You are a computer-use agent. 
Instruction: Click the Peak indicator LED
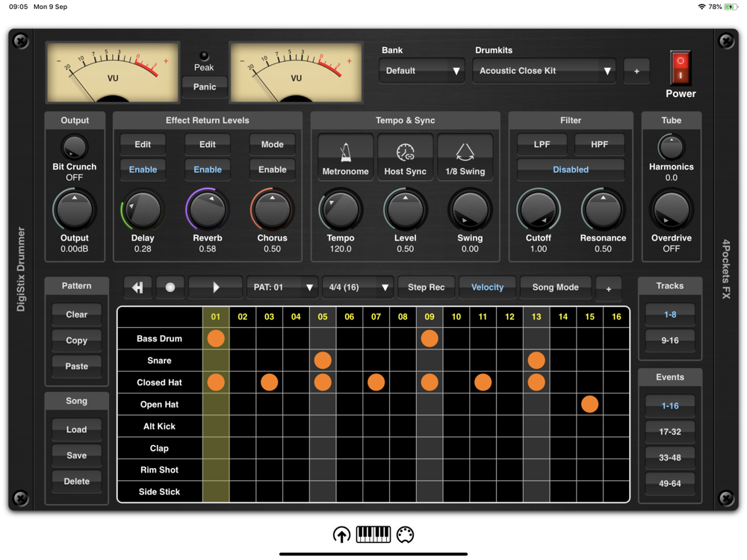click(x=204, y=56)
